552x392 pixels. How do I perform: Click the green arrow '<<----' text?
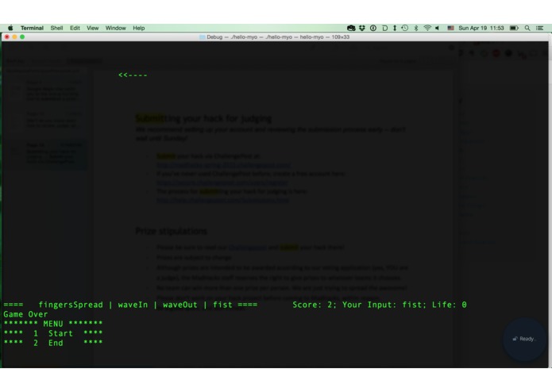click(x=133, y=75)
